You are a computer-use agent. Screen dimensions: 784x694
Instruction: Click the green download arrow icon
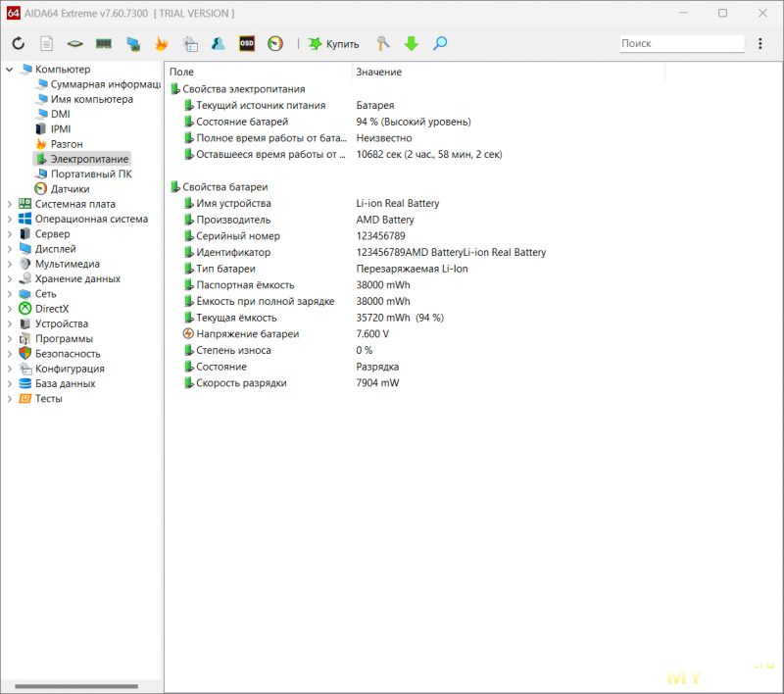click(412, 43)
